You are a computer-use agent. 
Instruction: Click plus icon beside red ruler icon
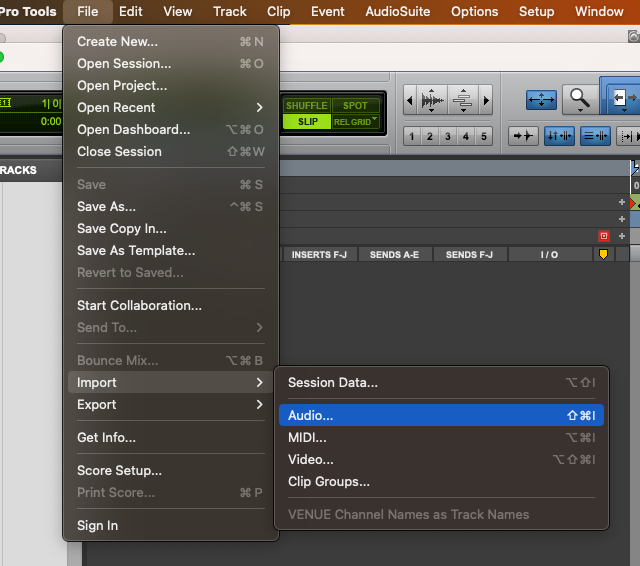(622, 236)
